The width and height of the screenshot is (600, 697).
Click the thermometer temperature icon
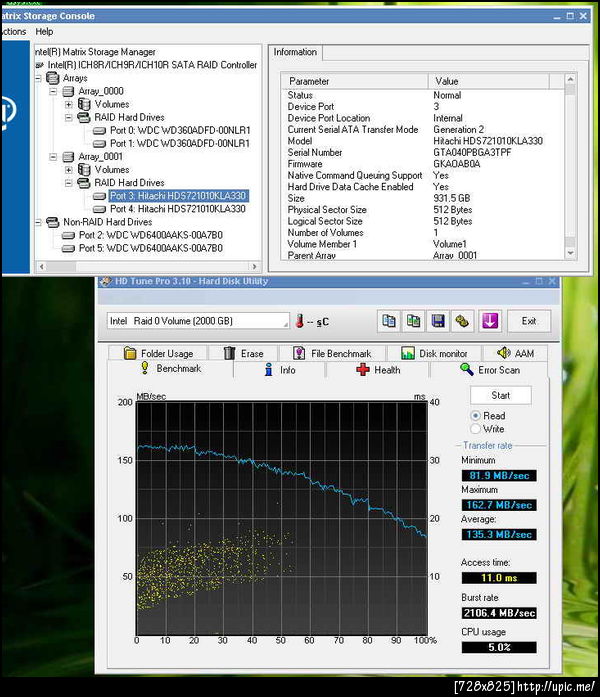click(x=300, y=321)
